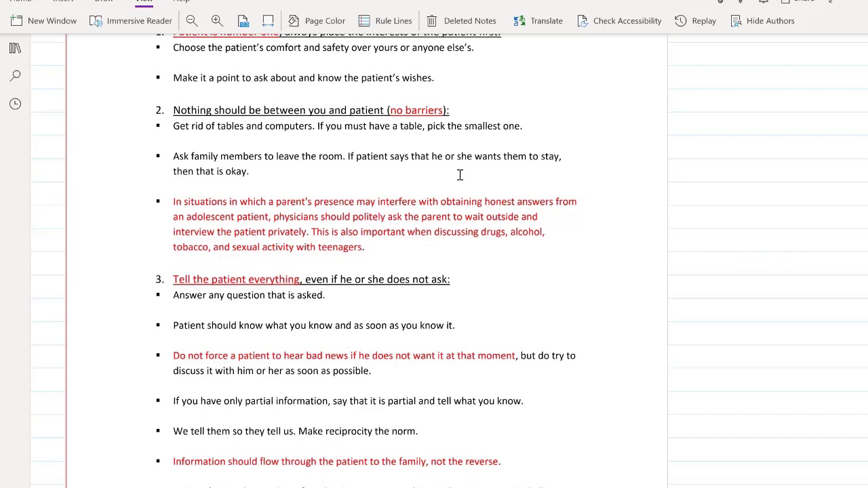The image size is (868, 488).
Task: Open recent notes clock icon
Action: click(x=15, y=104)
